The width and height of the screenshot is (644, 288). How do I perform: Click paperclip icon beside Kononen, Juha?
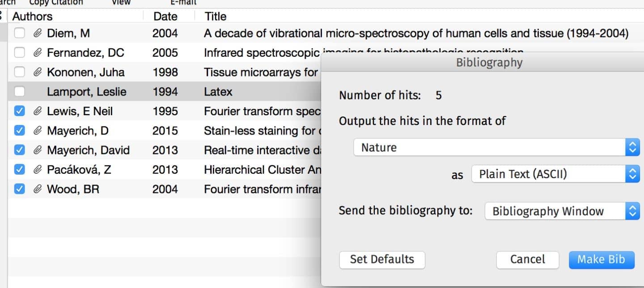pyautogui.click(x=38, y=72)
